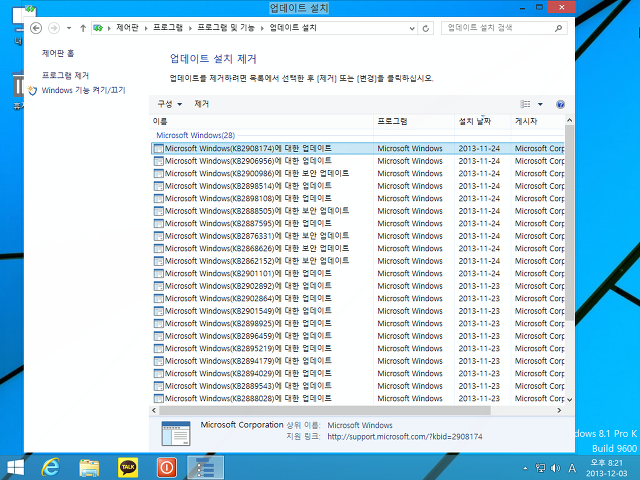Expand the 프로그램 breadcrumb arrow
This screenshot has width=640, height=480.
[x=190, y=28]
